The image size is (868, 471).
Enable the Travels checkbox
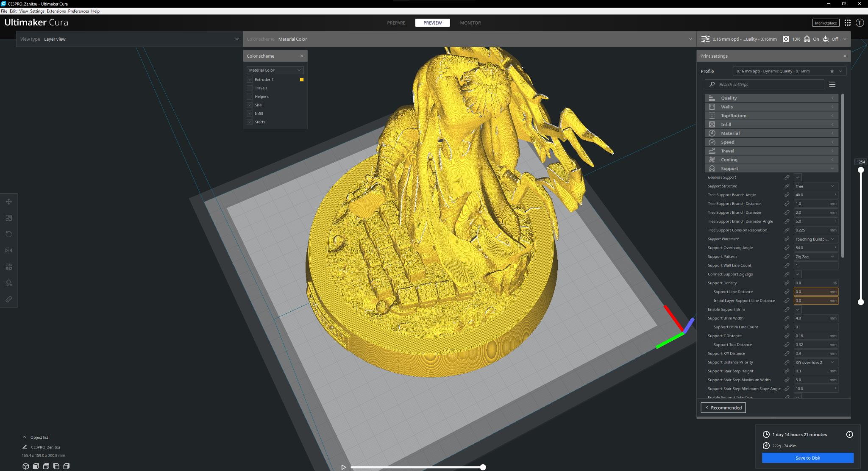(x=250, y=88)
